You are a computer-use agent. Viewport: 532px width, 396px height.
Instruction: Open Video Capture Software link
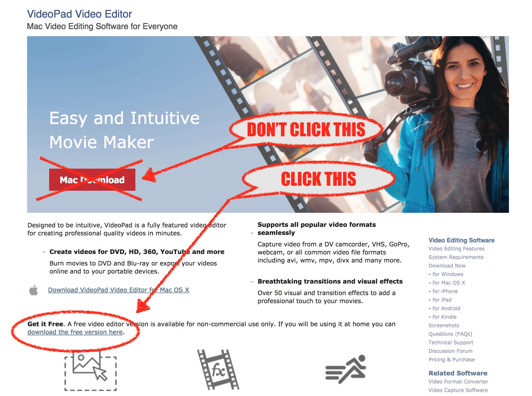[458, 390]
